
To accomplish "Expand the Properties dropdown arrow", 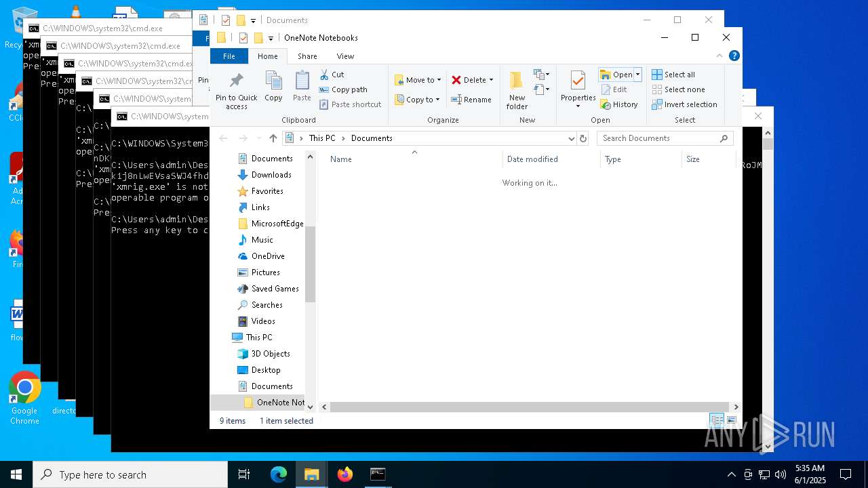I will point(578,106).
